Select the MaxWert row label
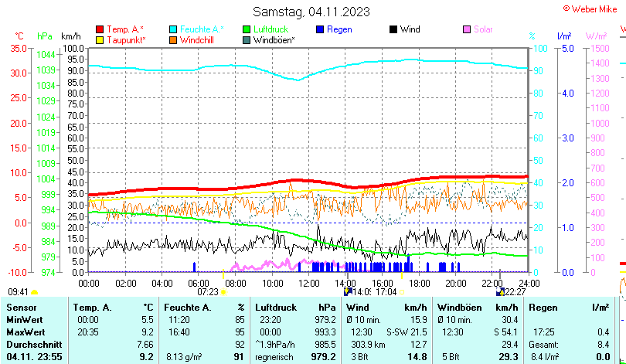 tap(26, 332)
